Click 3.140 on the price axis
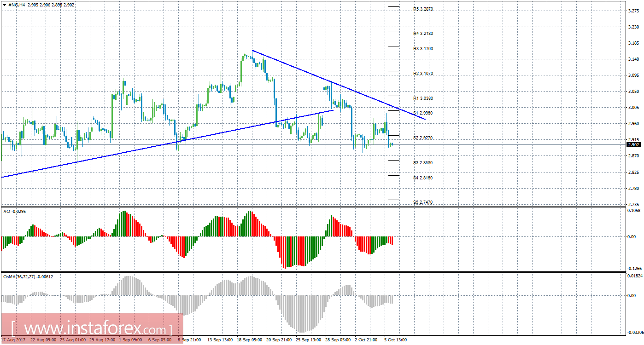 point(633,59)
